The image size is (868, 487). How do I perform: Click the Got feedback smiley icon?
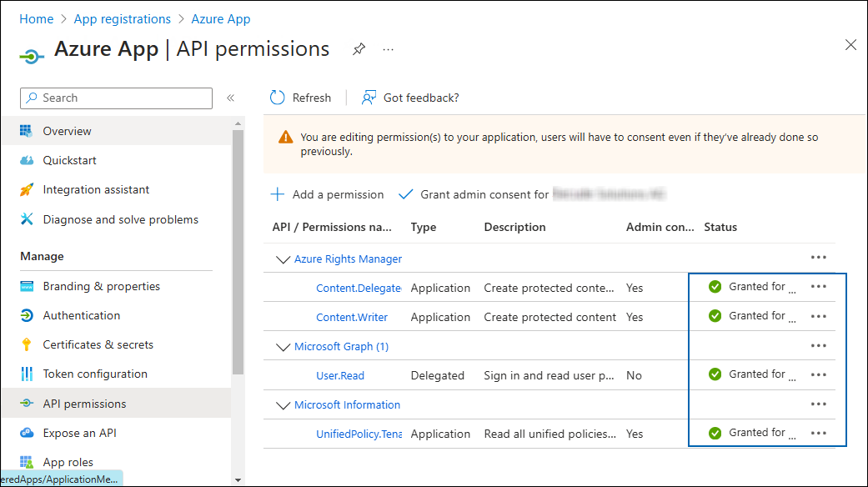[x=368, y=98]
